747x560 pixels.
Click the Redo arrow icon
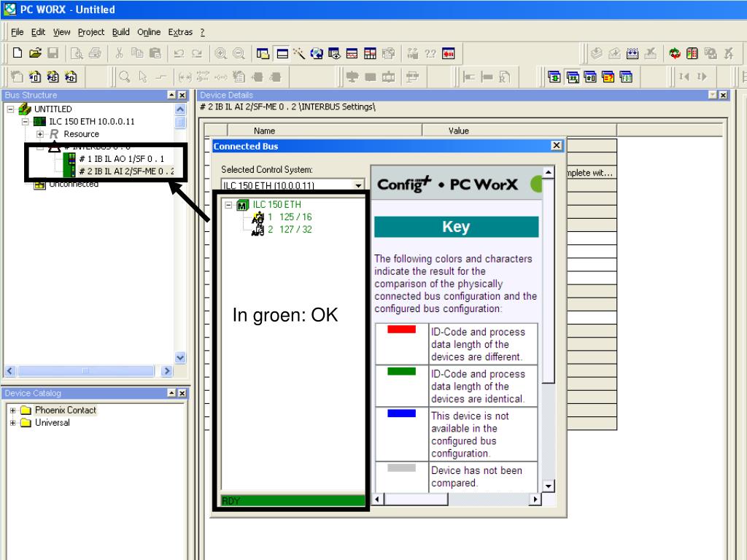coord(197,52)
